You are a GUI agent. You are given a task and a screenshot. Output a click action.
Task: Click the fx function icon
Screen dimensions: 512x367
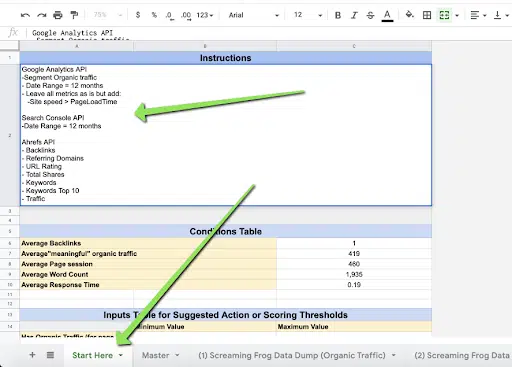click(13, 33)
